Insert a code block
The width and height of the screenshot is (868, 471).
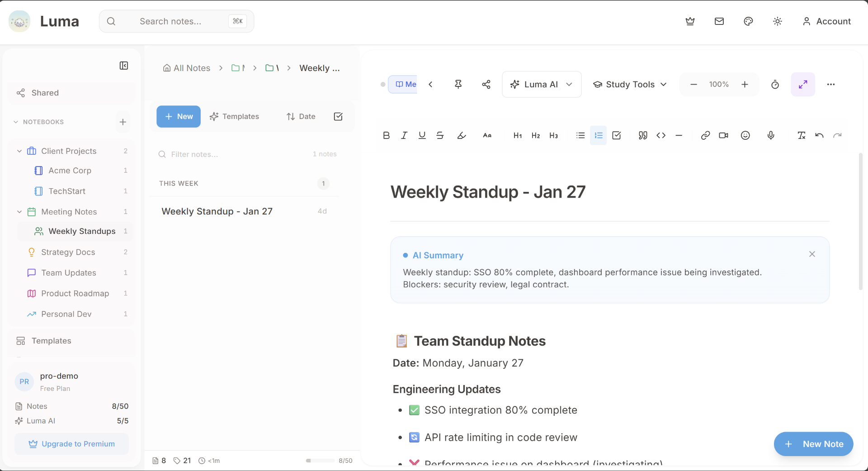click(660, 135)
